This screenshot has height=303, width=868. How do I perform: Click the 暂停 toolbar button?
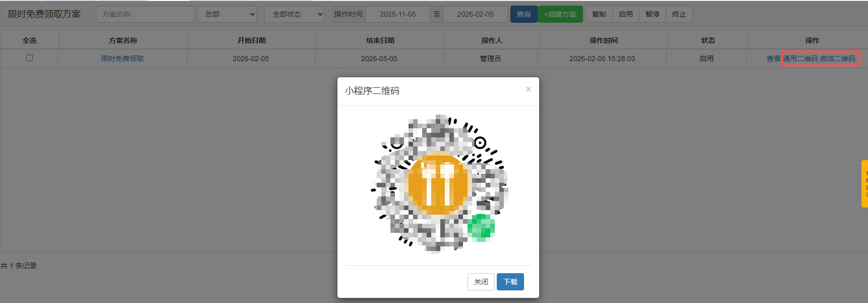(x=653, y=14)
